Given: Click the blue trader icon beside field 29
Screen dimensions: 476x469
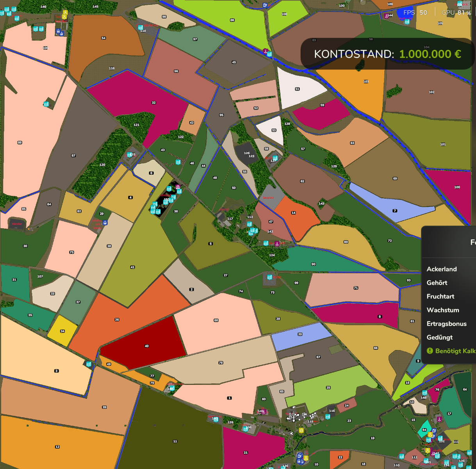Looking at the screenshot, I should click(x=105, y=222).
